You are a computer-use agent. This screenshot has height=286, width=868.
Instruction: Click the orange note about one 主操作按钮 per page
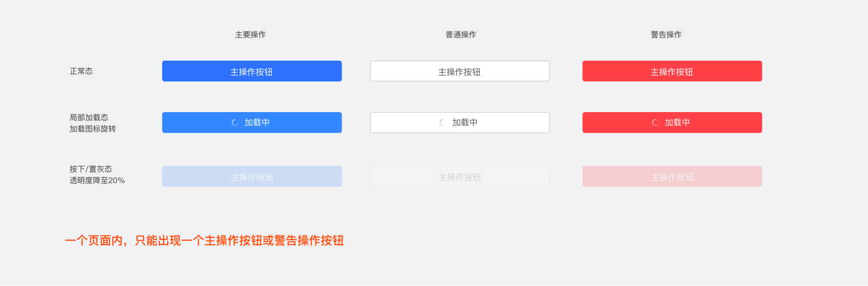tap(204, 241)
